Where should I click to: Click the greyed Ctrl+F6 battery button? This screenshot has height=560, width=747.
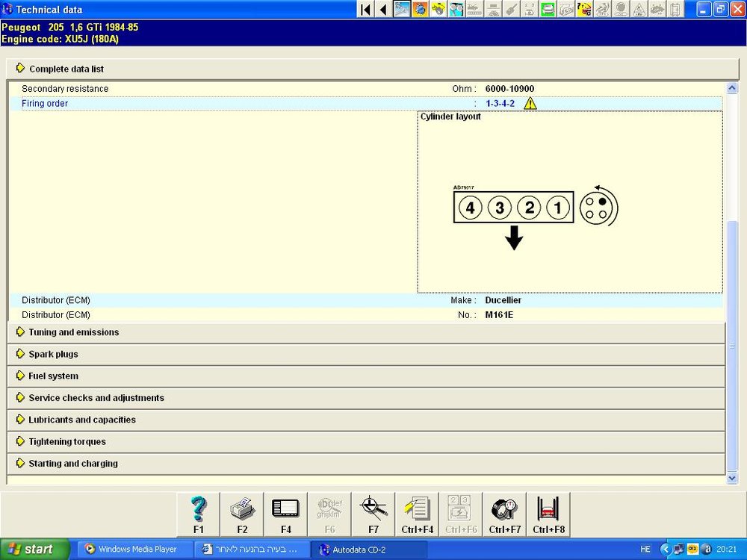click(461, 514)
